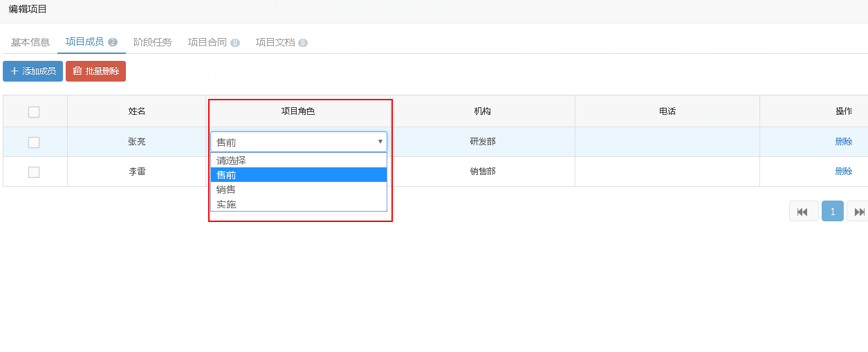Go to last page arrow icon

coord(859,212)
